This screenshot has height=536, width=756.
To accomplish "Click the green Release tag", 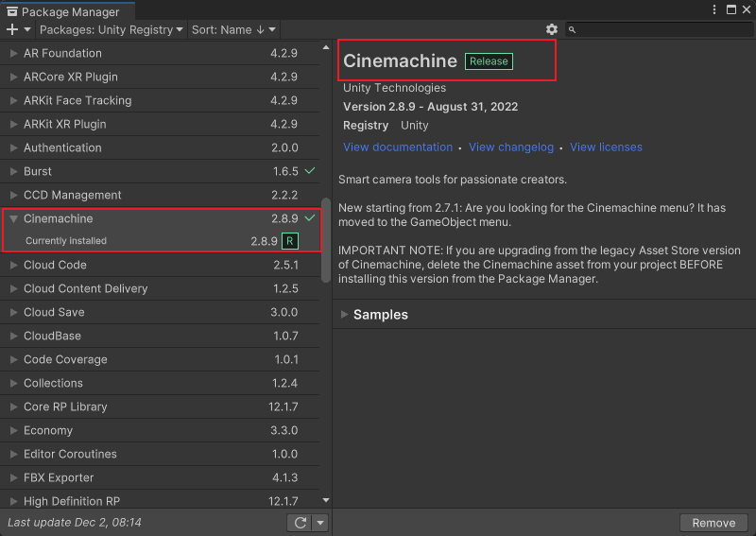I will click(x=489, y=61).
